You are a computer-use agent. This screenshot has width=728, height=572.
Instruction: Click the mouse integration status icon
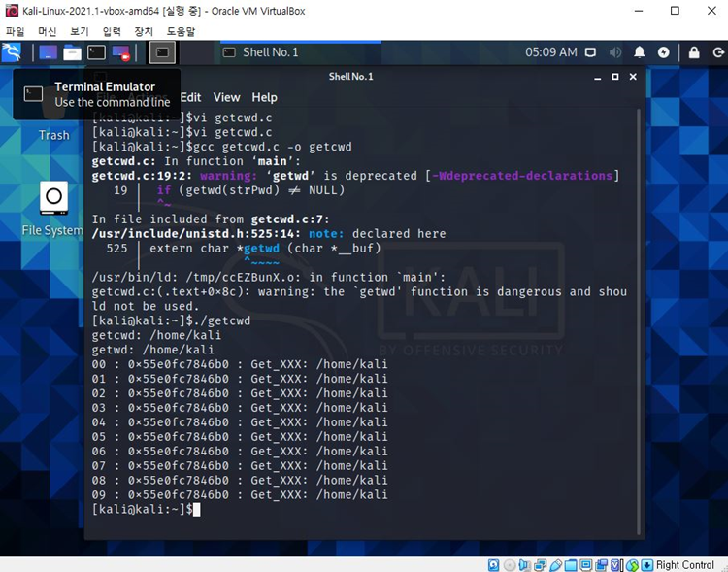click(x=632, y=565)
